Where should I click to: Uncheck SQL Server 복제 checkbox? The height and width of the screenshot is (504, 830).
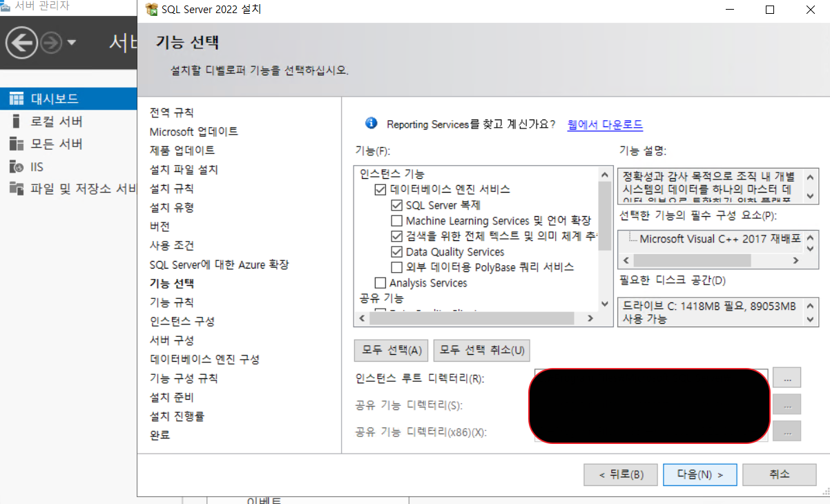pyautogui.click(x=396, y=205)
